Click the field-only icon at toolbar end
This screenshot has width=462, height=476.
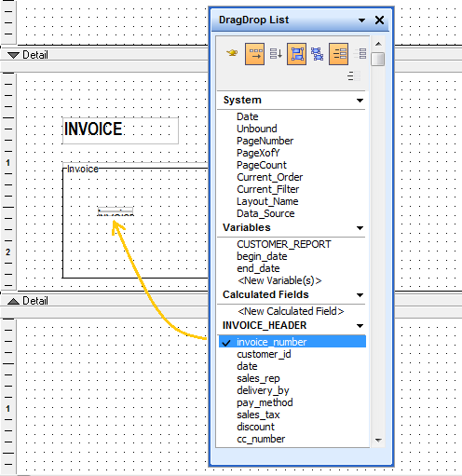coord(360,54)
